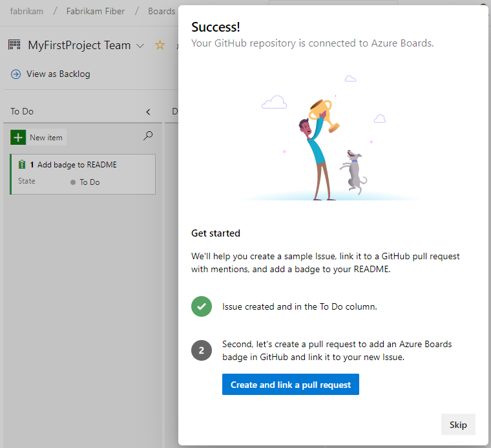
Task: Go to the Boards breadcrumb
Action: (x=162, y=11)
